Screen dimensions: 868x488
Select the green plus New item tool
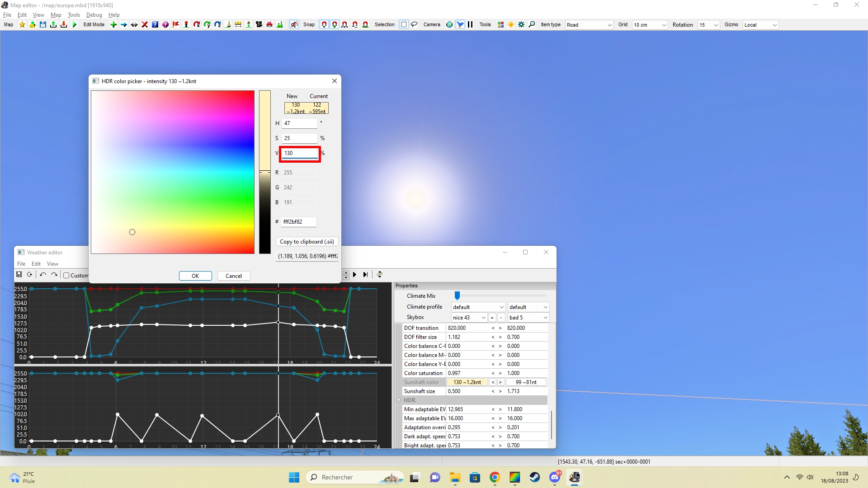(x=113, y=25)
